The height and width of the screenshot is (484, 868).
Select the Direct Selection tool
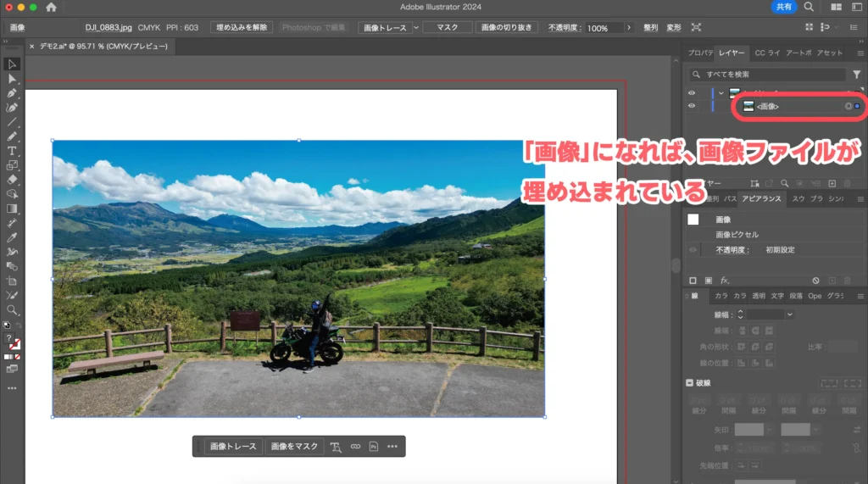12,79
